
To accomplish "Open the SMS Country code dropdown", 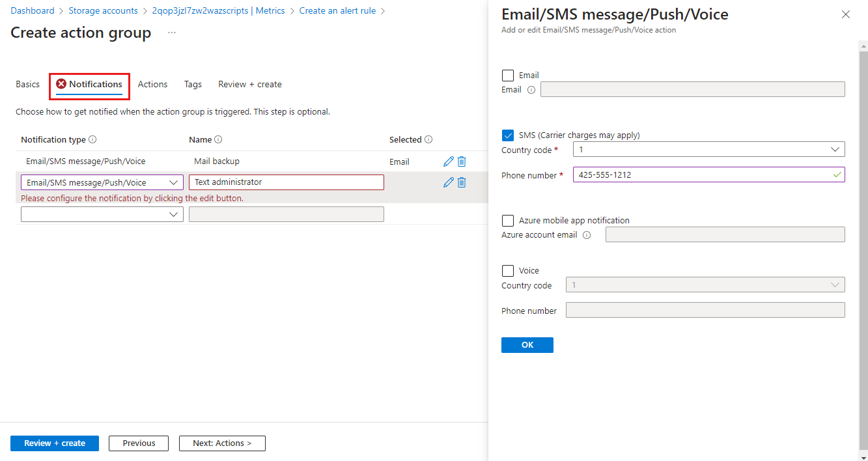I will [x=708, y=150].
